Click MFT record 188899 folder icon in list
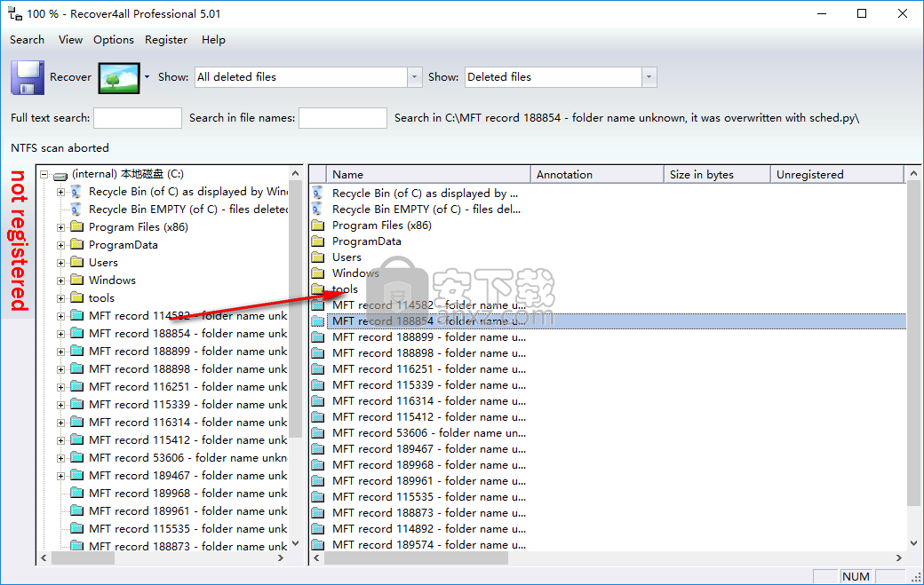 318,337
